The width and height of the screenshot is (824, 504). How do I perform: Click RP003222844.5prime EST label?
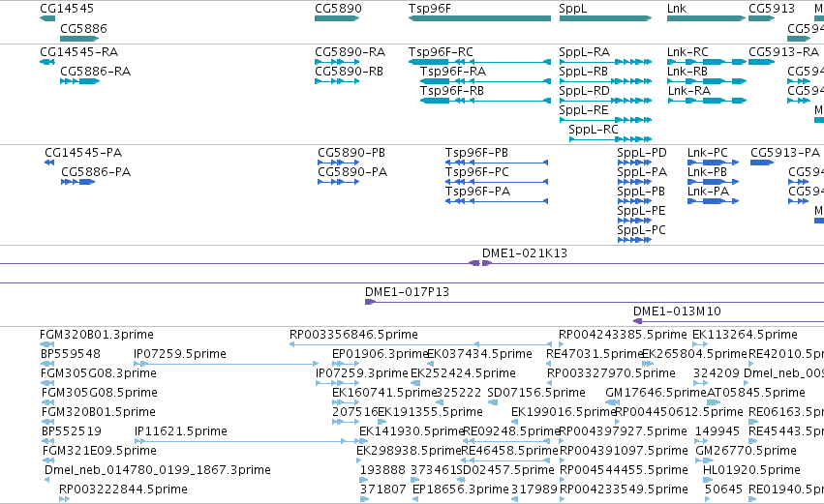point(123,489)
